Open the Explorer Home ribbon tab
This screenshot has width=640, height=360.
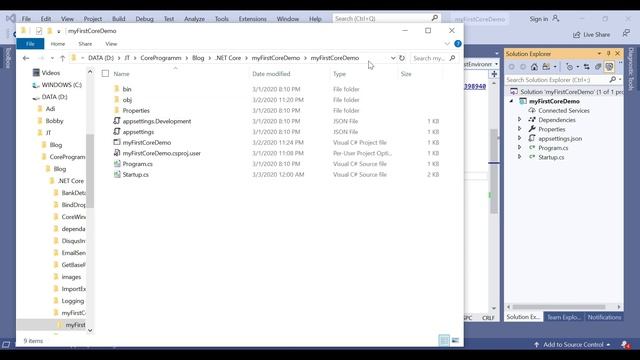tap(58, 44)
